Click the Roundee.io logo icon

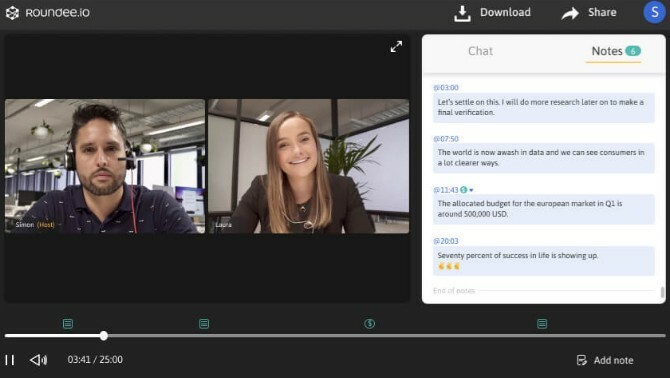[12, 13]
